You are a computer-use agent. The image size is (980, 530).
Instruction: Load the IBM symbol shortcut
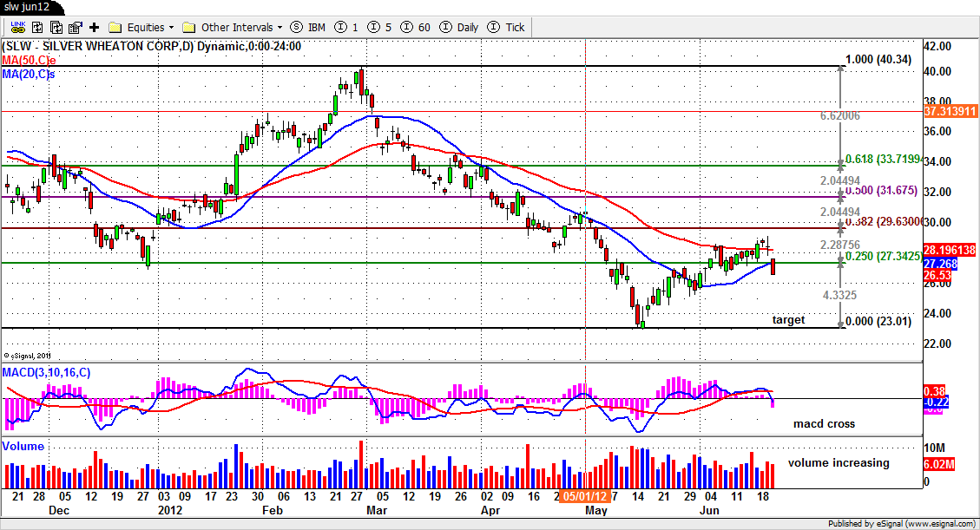(308, 28)
